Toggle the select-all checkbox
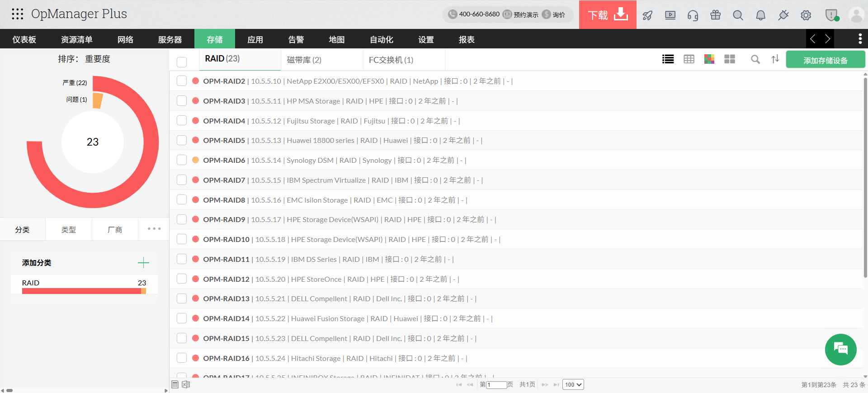Screen dimensions: 868x393 [182, 62]
